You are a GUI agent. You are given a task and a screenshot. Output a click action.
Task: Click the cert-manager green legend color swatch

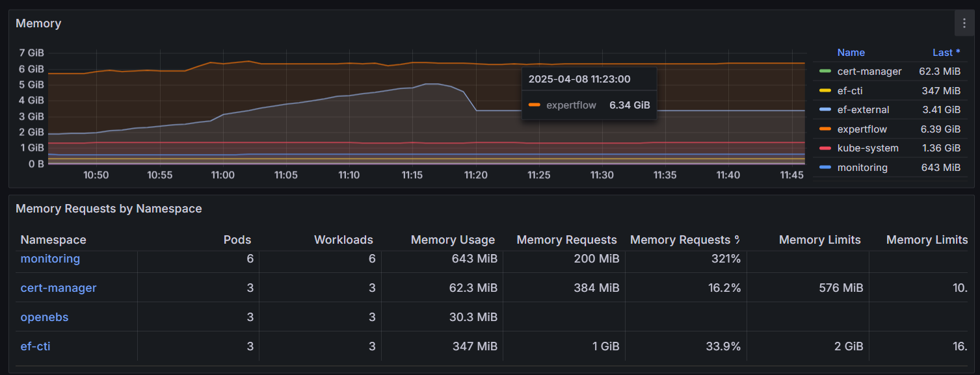(825, 71)
